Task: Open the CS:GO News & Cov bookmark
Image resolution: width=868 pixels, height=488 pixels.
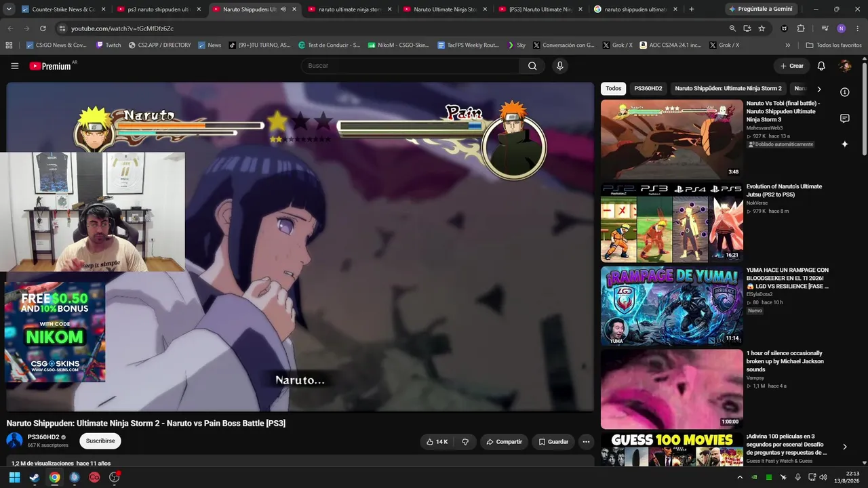Action: (x=56, y=45)
